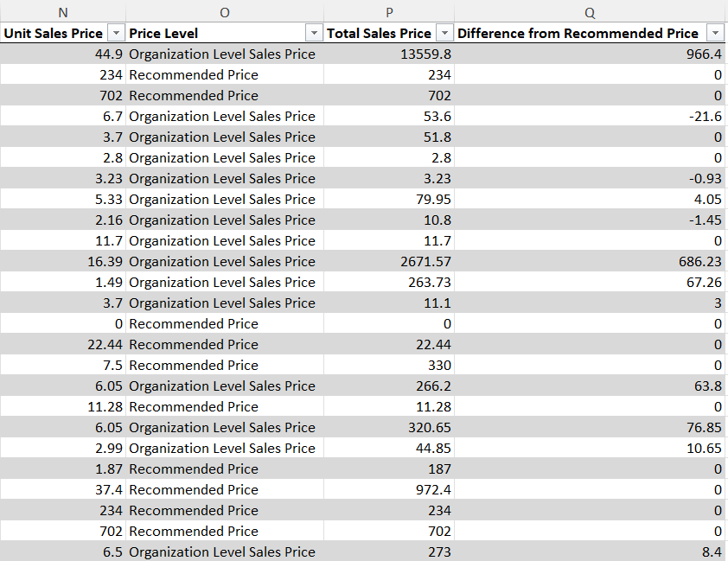Select the difference cell with value 3
The width and height of the screenshot is (728, 561).
pos(590,303)
